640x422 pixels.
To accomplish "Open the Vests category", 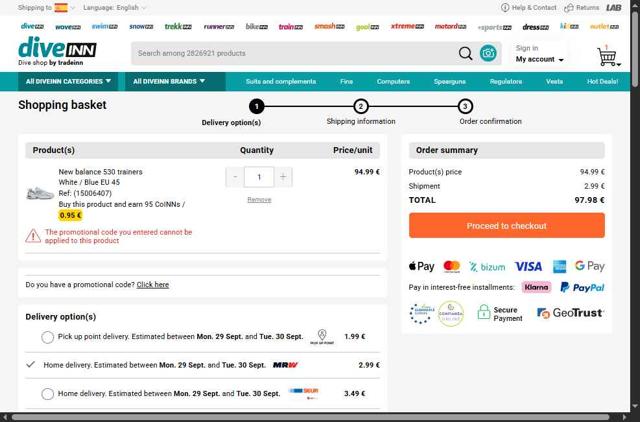I will coord(554,81).
